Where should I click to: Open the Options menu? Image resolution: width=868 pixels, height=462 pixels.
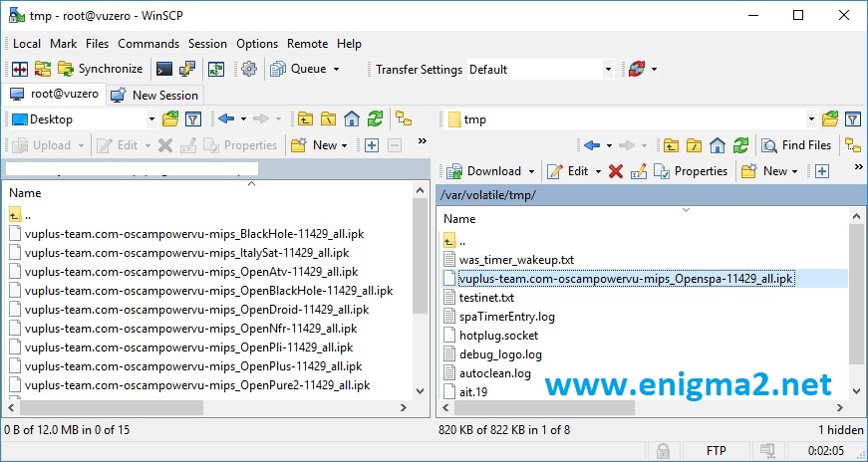[257, 44]
